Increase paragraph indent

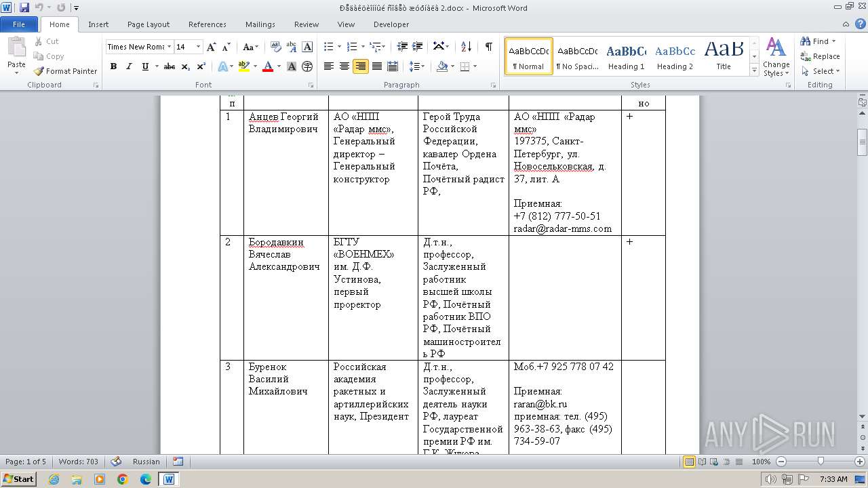tap(418, 47)
